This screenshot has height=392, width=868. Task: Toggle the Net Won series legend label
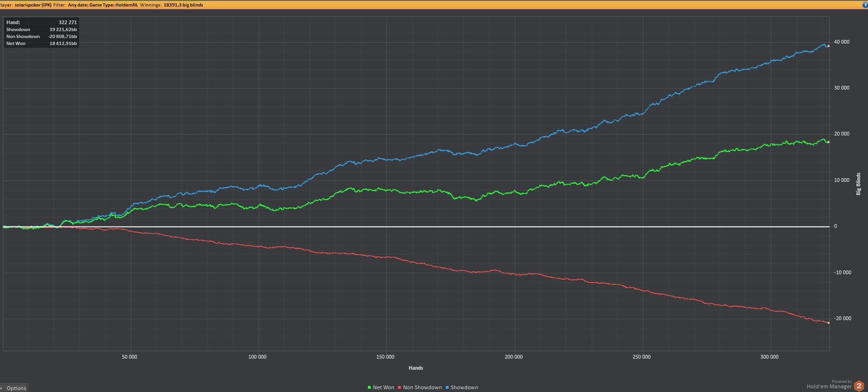[x=384, y=387]
